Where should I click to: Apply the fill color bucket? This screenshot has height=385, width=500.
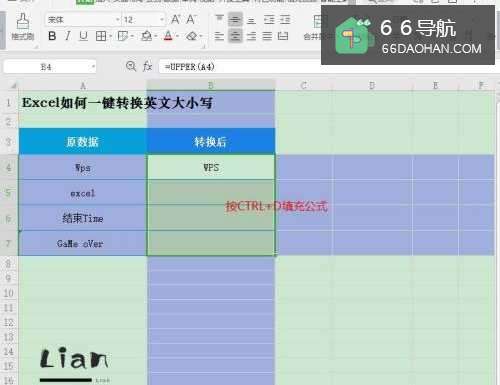tap(146, 36)
